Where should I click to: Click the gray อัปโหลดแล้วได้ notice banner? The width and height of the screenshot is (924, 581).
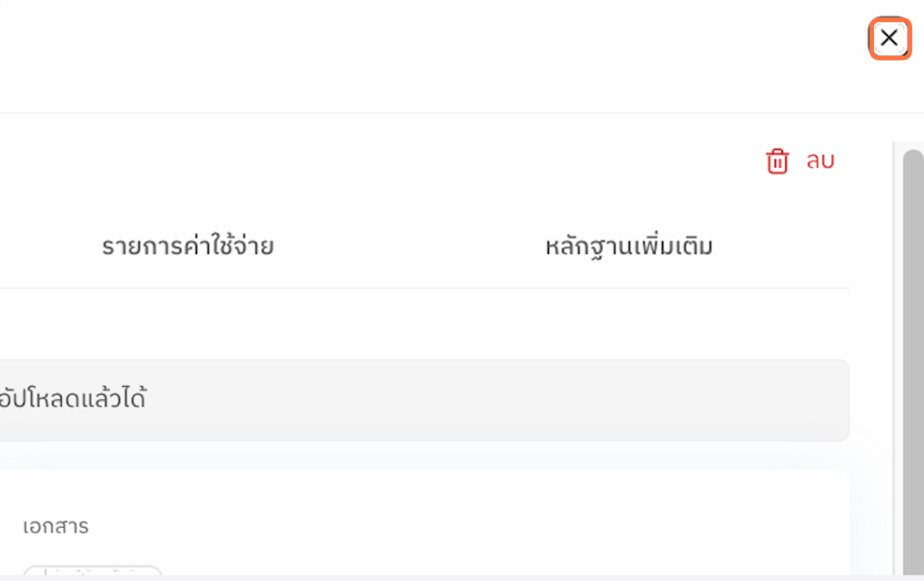point(423,399)
